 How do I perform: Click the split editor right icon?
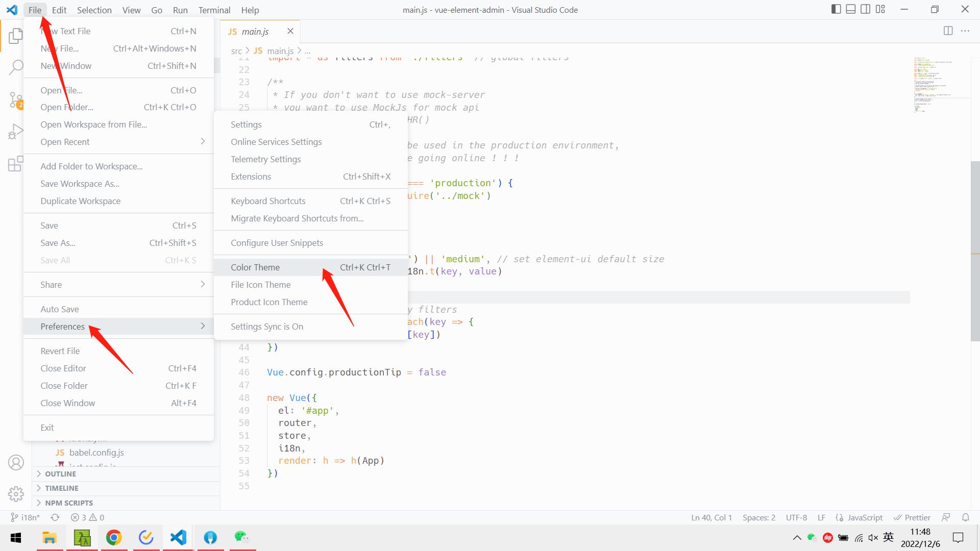pos(948,31)
